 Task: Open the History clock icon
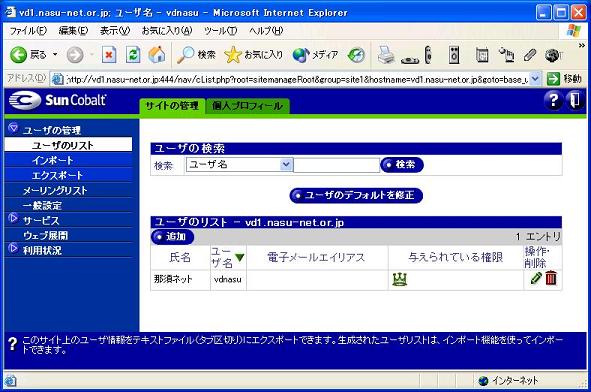356,55
